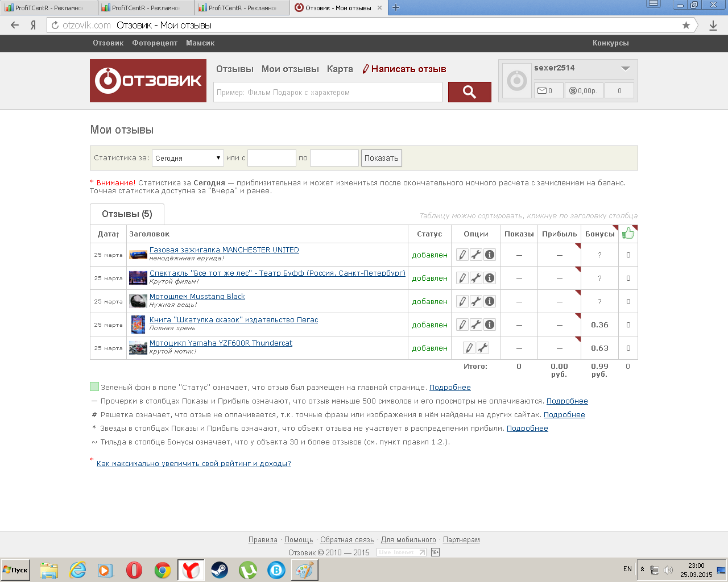728x582 pixels.
Task: Bookmark page with star icon
Action: pyautogui.click(x=686, y=25)
